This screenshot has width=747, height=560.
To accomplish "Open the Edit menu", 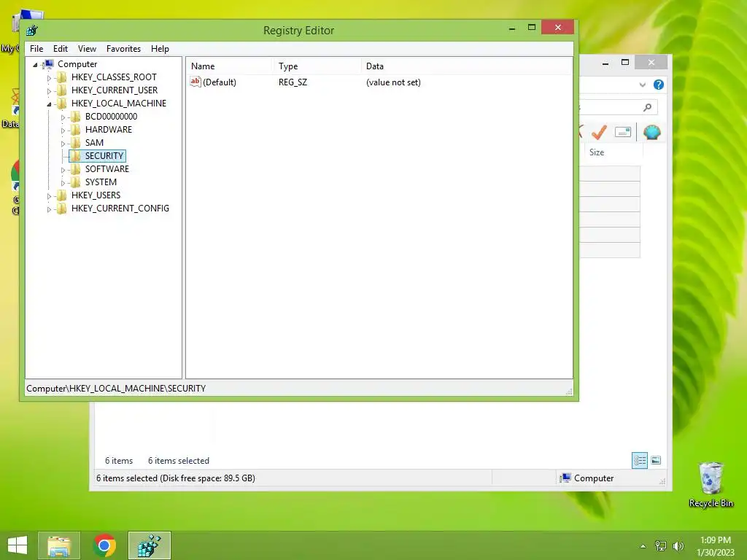I will click(60, 49).
